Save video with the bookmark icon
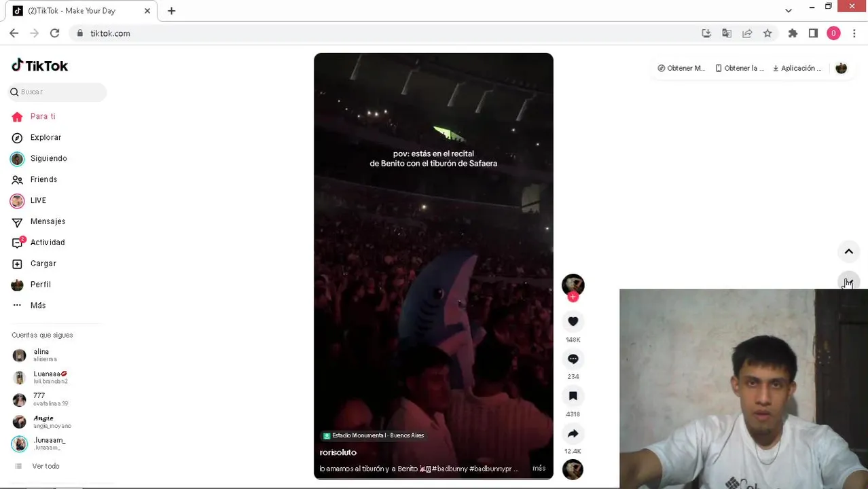The height and width of the screenshot is (489, 868). coord(573,396)
